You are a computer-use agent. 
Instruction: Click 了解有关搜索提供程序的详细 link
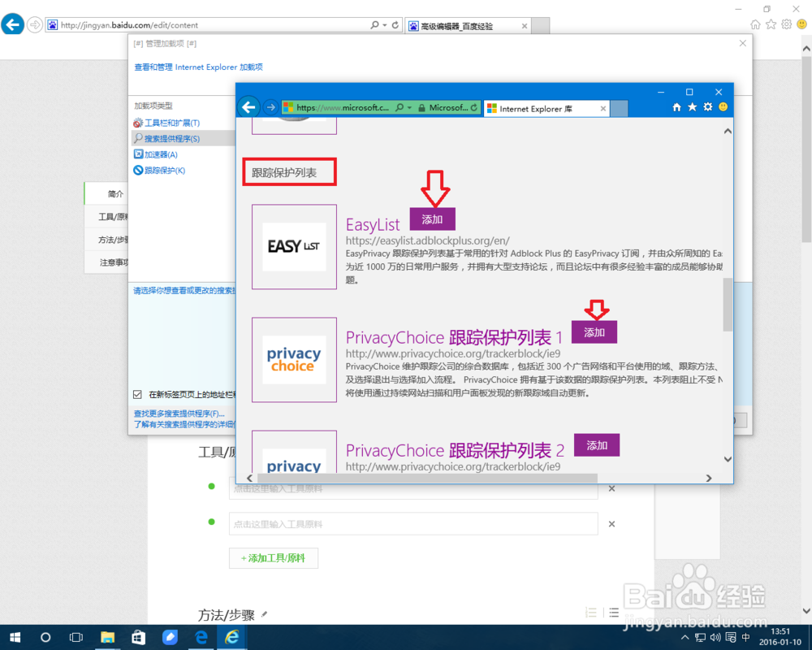point(184,424)
